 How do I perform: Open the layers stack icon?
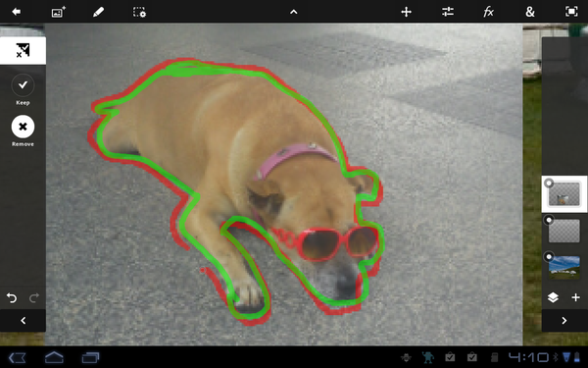pos(553,297)
